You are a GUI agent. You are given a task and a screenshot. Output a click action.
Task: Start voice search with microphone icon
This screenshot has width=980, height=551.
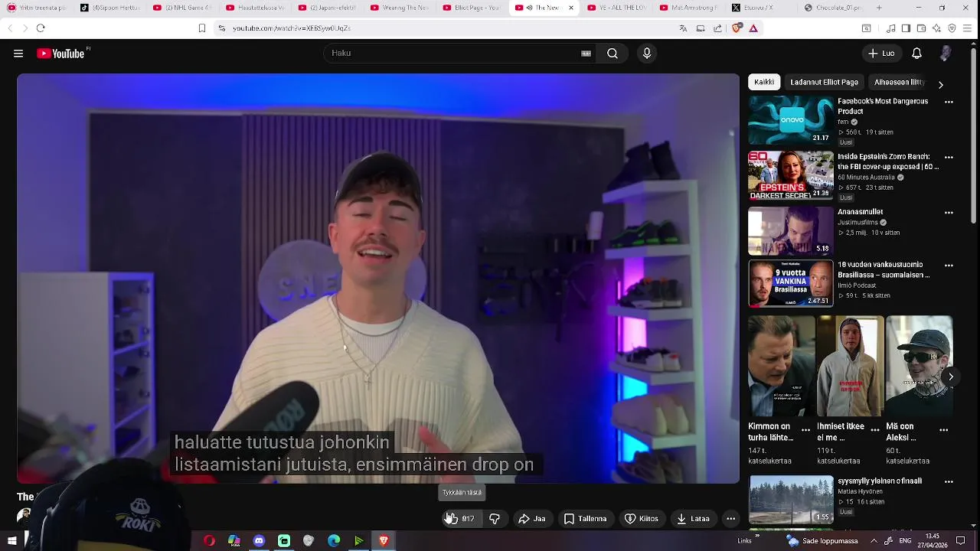click(647, 53)
